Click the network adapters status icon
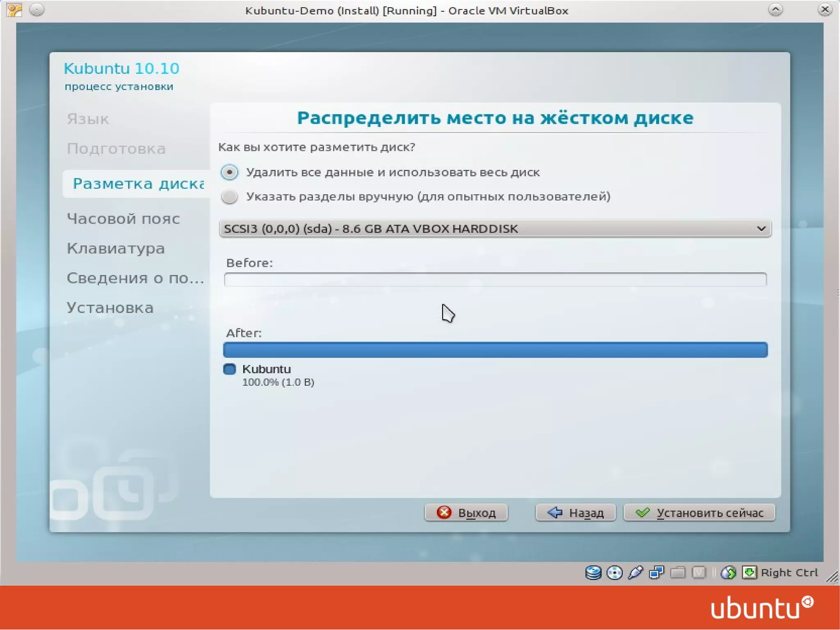Screen dimensions: 840x630 coord(656,572)
